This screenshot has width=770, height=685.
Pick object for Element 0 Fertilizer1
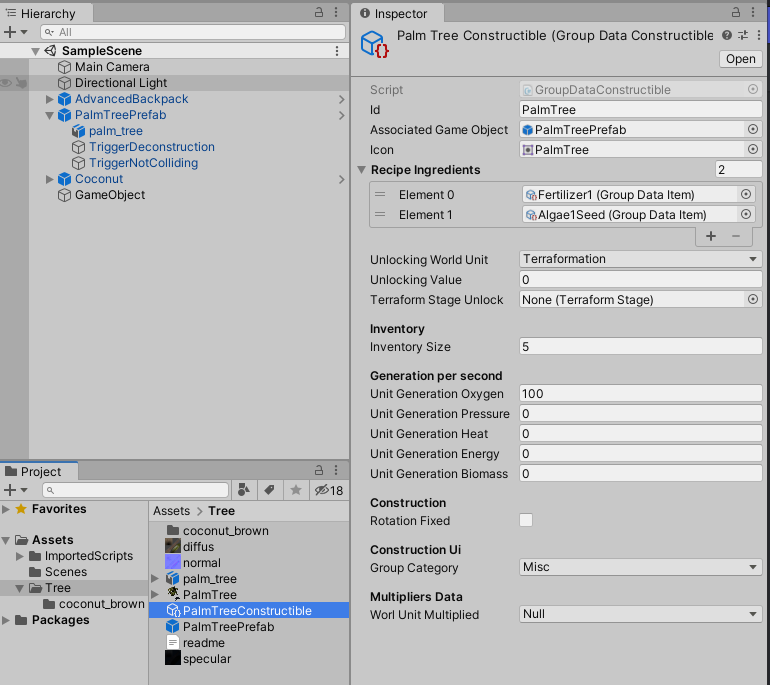745,194
